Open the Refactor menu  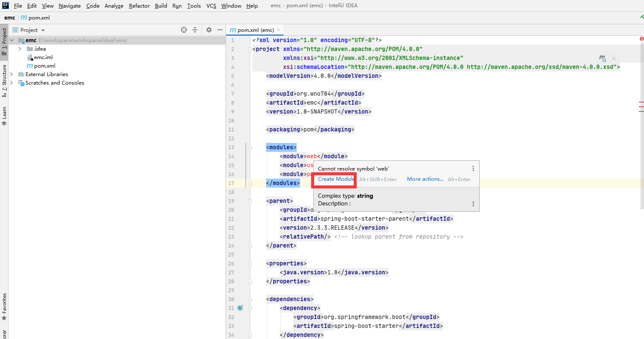pos(139,6)
